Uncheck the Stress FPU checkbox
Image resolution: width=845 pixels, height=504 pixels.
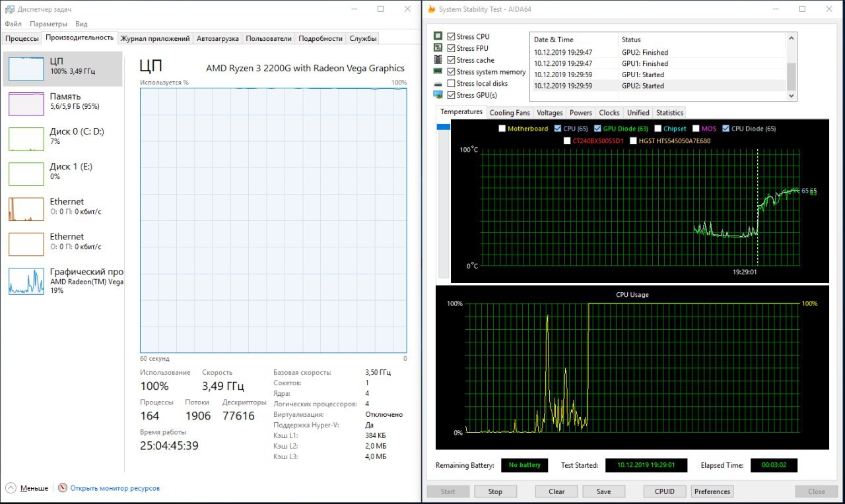pos(451,48)
